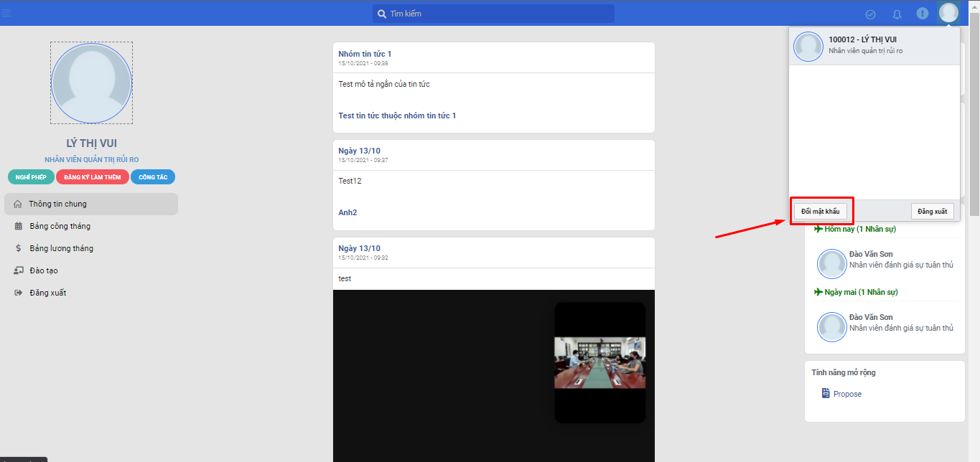Viewport: 980px width, 462px height.
Task: Click the "LÝ THỊ VUI" name under the profile photo
Action: point(91,143)
